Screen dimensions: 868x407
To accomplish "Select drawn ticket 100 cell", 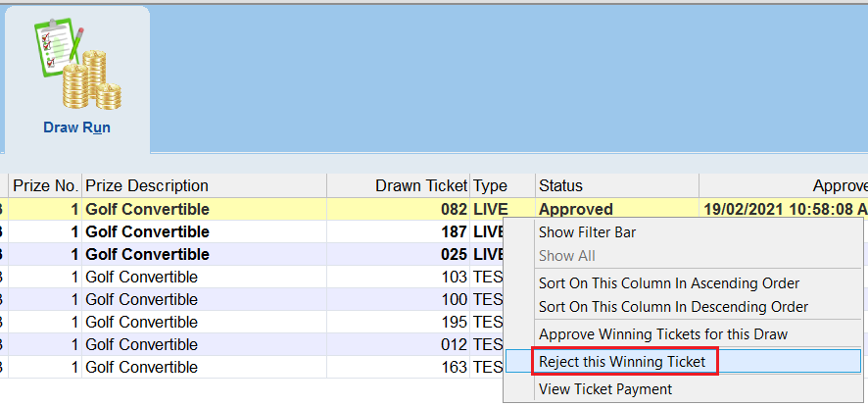I will tap(399, 299).
